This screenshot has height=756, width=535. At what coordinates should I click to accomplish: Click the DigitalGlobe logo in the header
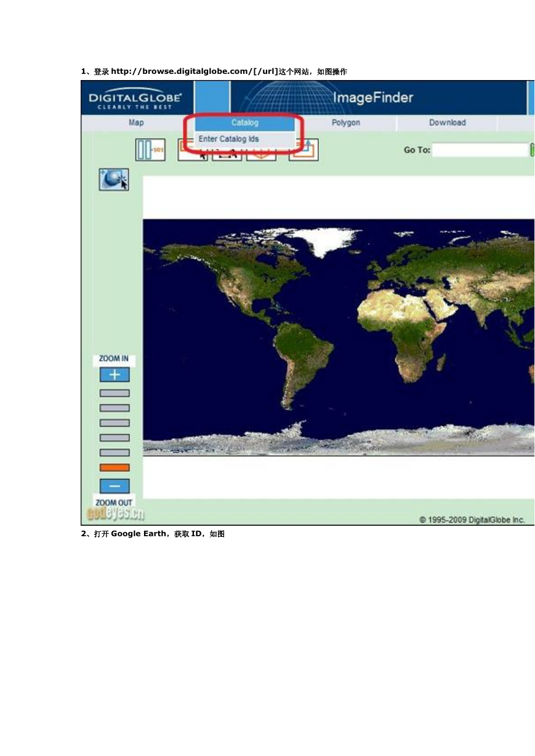click(135, 99)
